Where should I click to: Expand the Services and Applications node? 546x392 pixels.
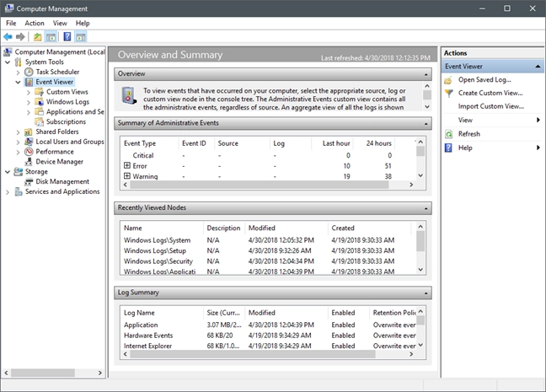(8, 192)
